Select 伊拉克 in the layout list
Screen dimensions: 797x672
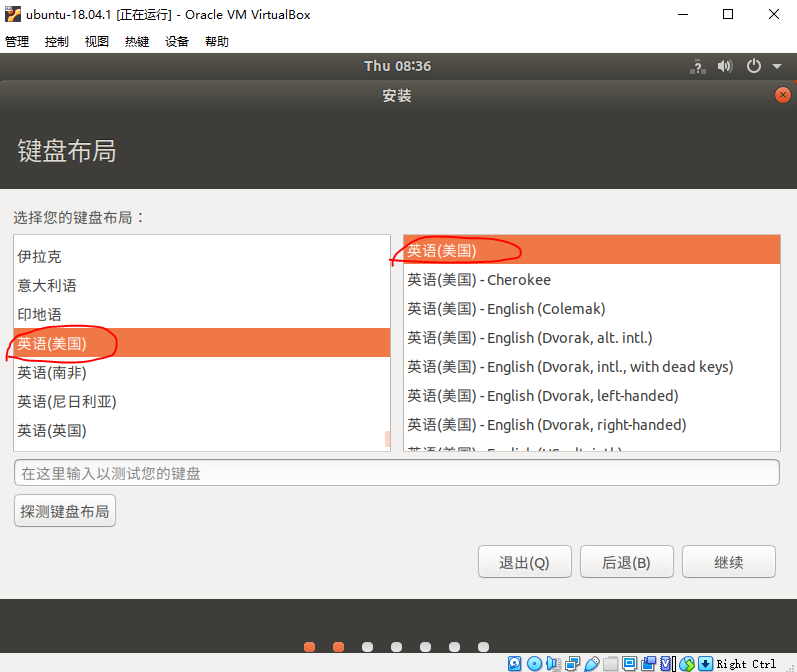[202, 256]
